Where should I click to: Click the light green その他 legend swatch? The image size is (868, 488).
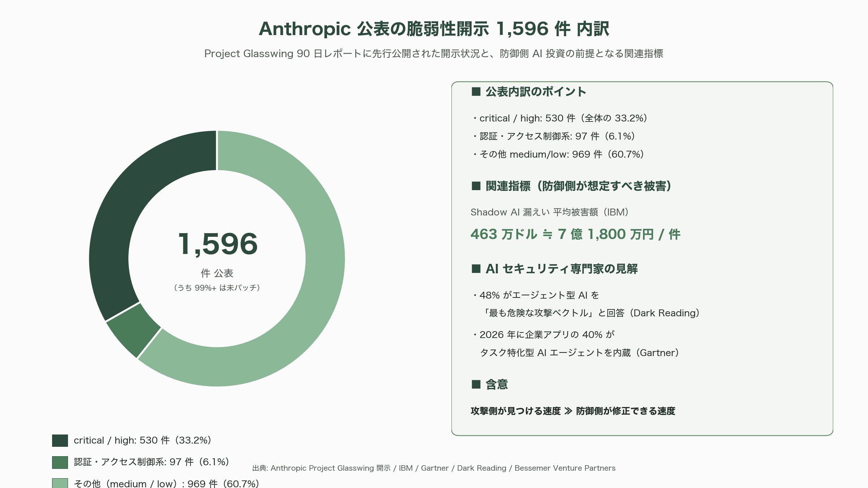(x=60, y=483)
